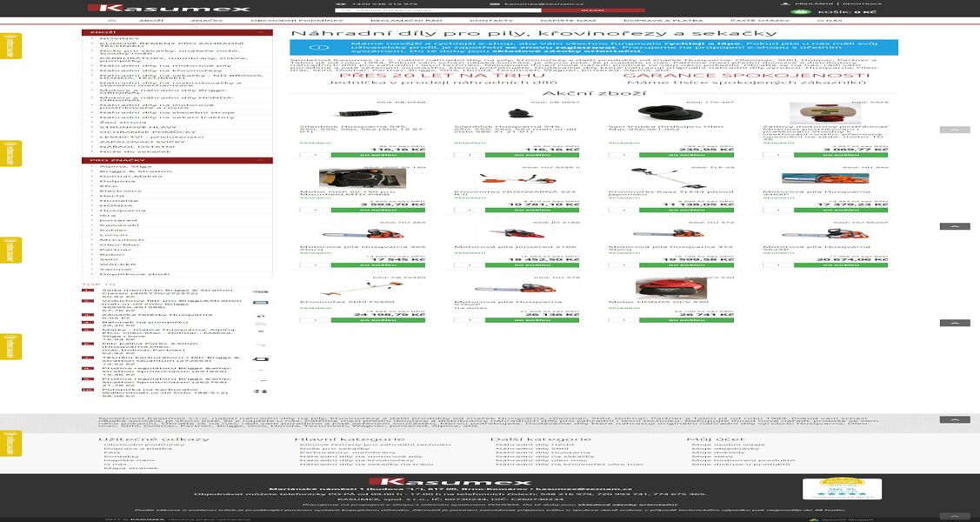Open Doplňkové zboží in brands list
This screenshot has height=522, width=980.
pos(135,274)
